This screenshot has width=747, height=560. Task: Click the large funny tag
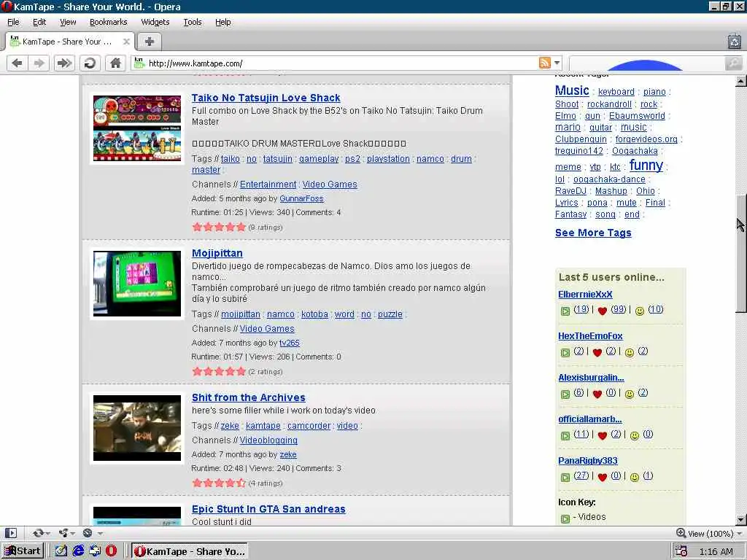tap(646, 166)
